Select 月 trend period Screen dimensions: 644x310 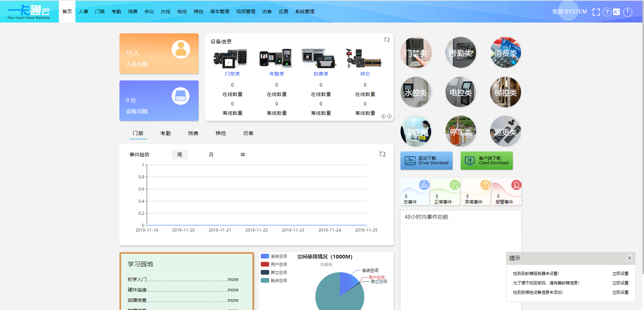pos(211,154)
